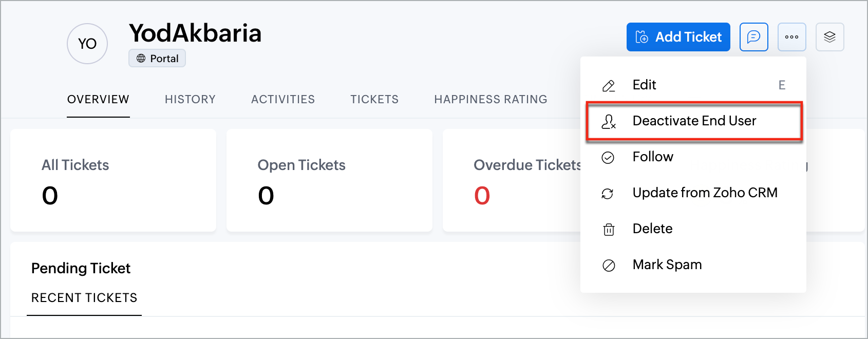Select the Recent Tickets sub-tab
Image resolution: width=868 pixels, height=339 pixels.
point(84,298)
